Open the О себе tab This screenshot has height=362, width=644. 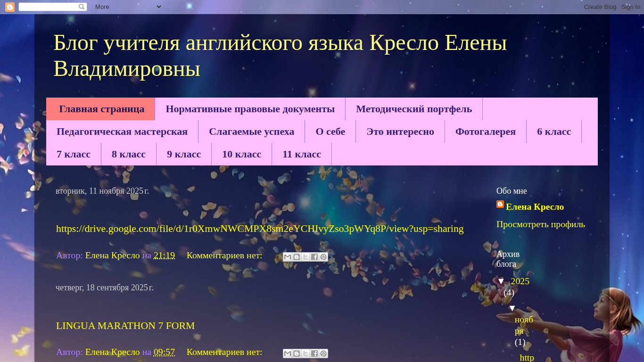[330, 132]
